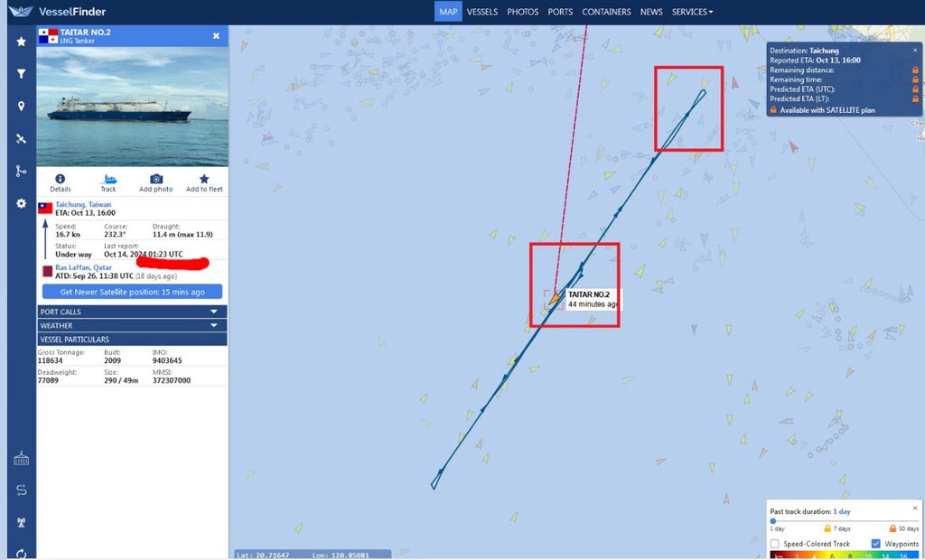The width and height of the screenshot is (925, 560).
Task: Open the settings gear in left sidebar
Action: pyautogui.click(x=22, y=203)
